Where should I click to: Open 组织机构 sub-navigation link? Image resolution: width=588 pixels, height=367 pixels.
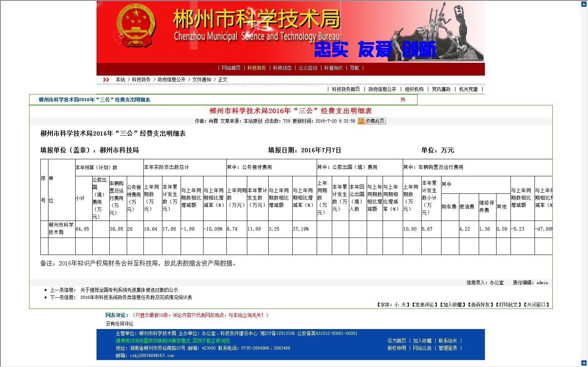414,89
